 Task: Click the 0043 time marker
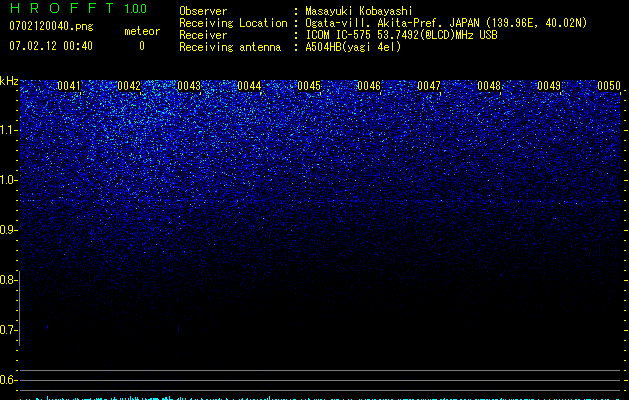coord(189,86)
